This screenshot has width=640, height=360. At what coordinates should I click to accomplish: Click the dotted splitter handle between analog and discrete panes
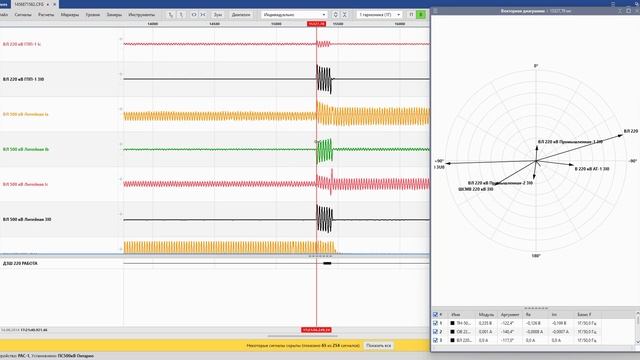click(320, 256)
